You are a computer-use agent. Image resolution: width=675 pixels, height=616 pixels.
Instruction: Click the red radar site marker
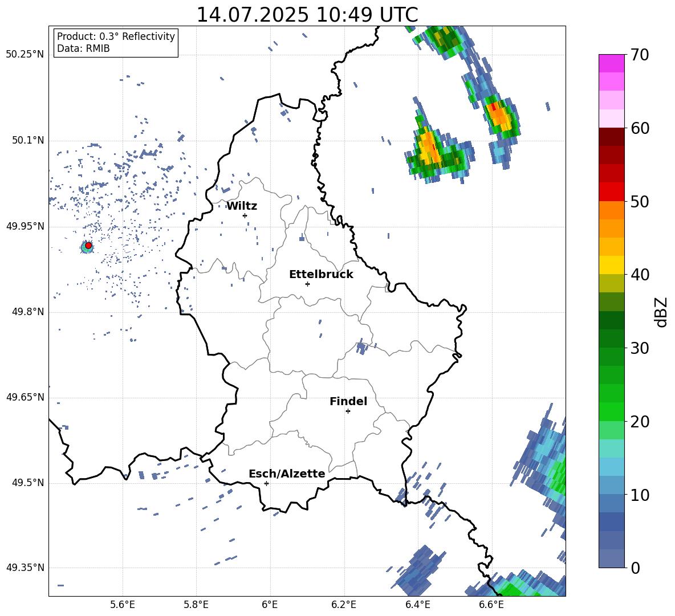click(88, 246)
